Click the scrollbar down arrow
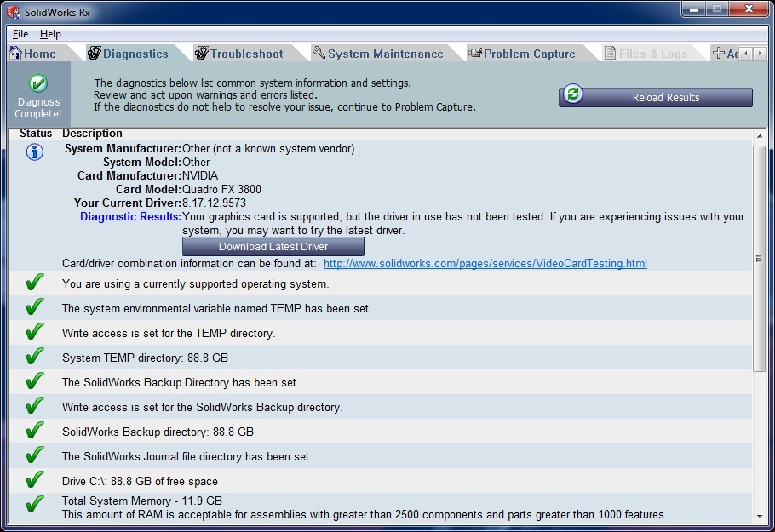The height and width of the screenshot is (532, 775). (760, 517)
